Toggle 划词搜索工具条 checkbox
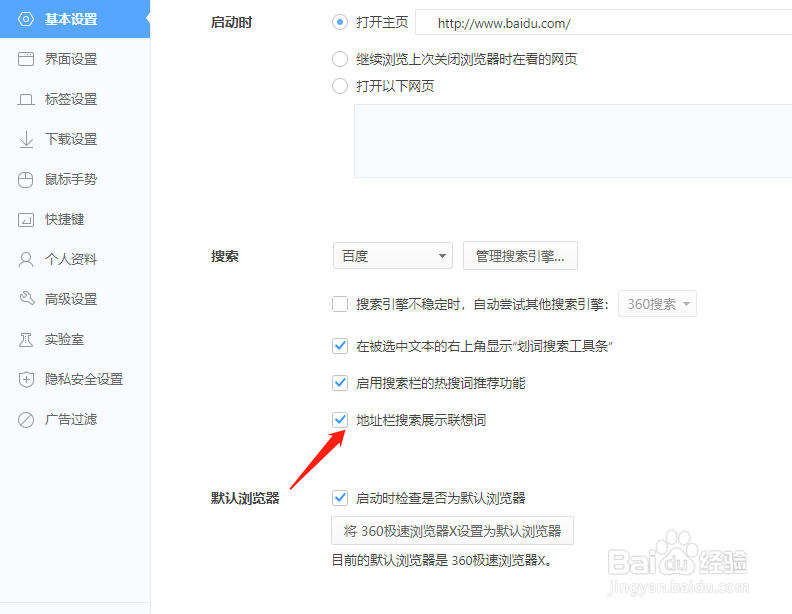792x614 pixels. click(340, 346)
